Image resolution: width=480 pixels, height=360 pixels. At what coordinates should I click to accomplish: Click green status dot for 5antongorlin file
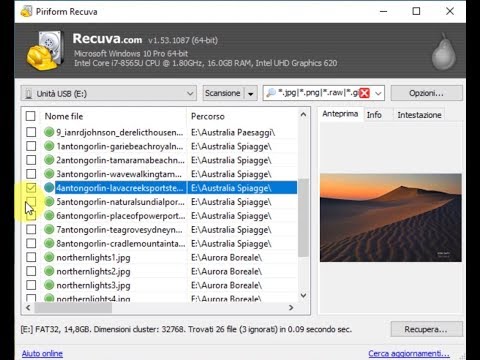(x=49, y=201)
